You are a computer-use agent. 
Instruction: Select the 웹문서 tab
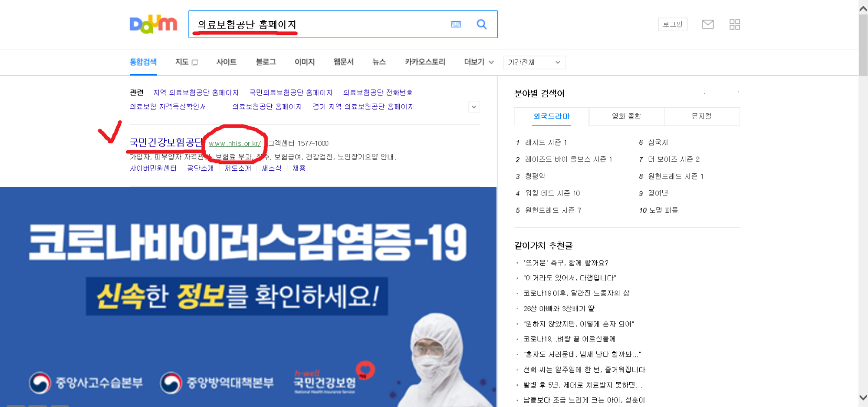(343, 62)
